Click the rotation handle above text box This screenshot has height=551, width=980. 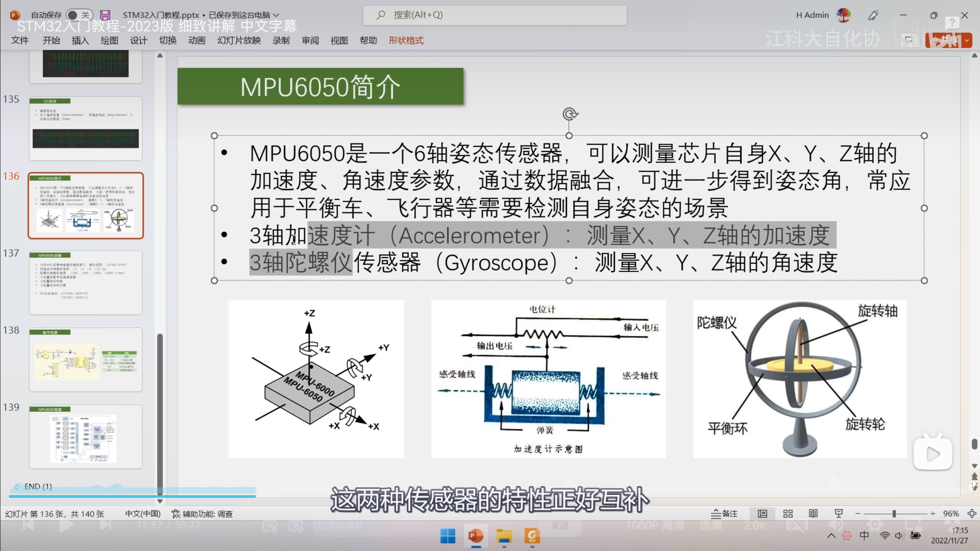(569, 114)
